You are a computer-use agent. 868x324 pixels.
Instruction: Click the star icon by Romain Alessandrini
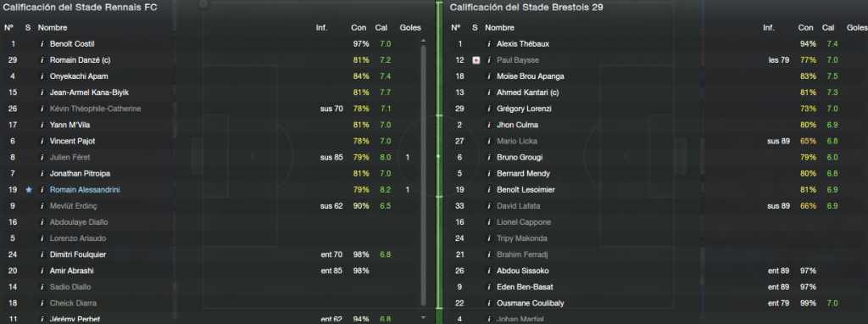point(29,189)
